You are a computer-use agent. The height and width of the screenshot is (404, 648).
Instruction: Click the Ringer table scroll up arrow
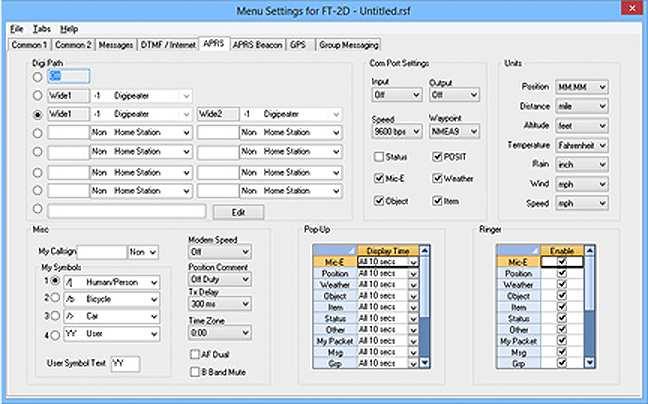(x=590, y=250)
